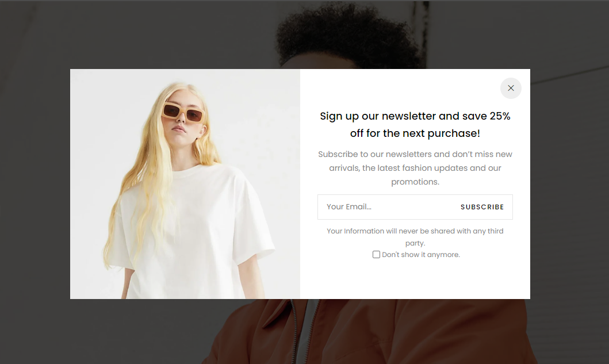Click the SUBSCRIBE button
This screenshot has width=609, height=364.
[x=482, y=207]
